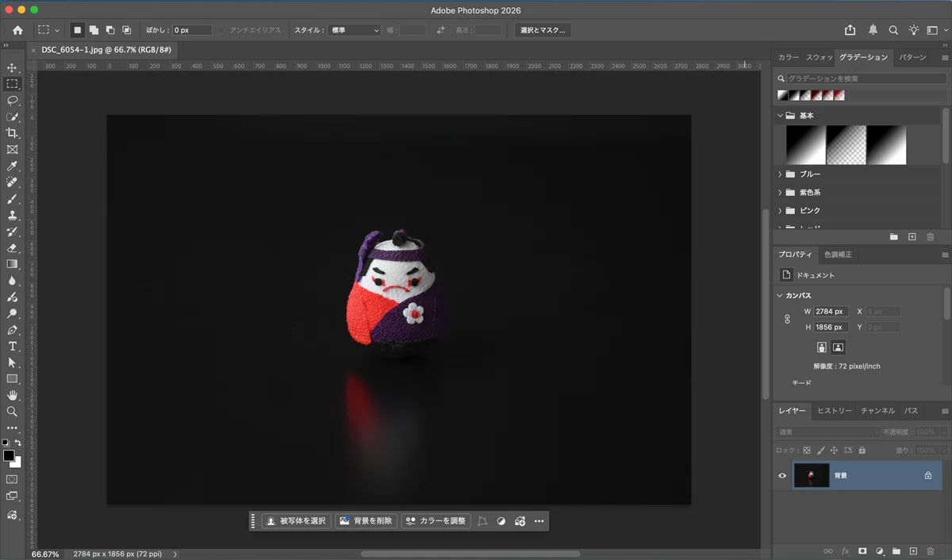Toggle visibility eye of 背景 layer
The height and width of the screenshot is (560, 952).
(x=782, y=475)
